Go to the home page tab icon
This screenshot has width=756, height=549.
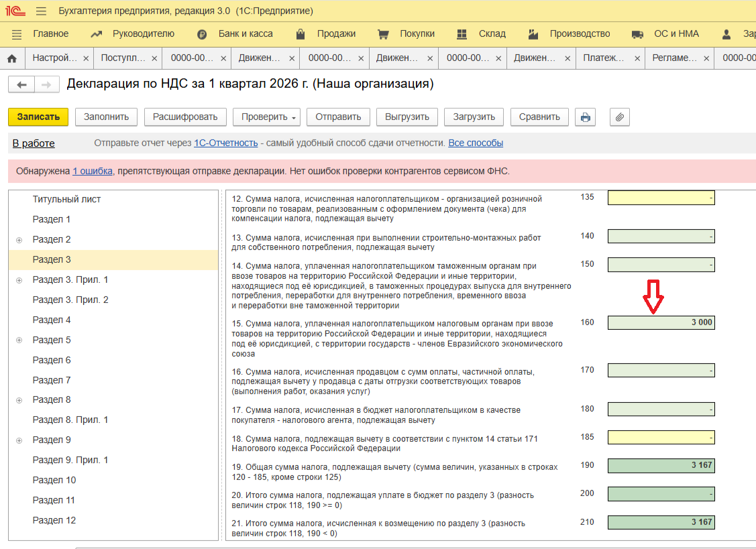(x=12, y=58)
